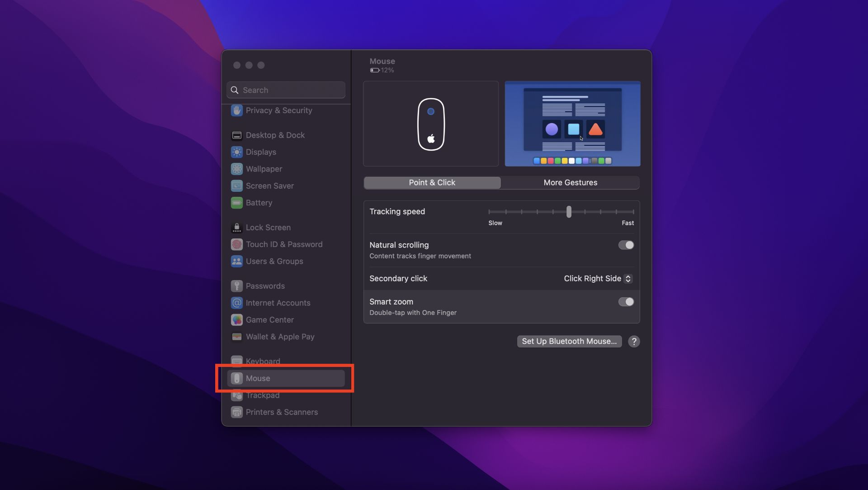Click the mouse illustration preview
The height and width of the screenshot is (490, 868).
[431, 124]
